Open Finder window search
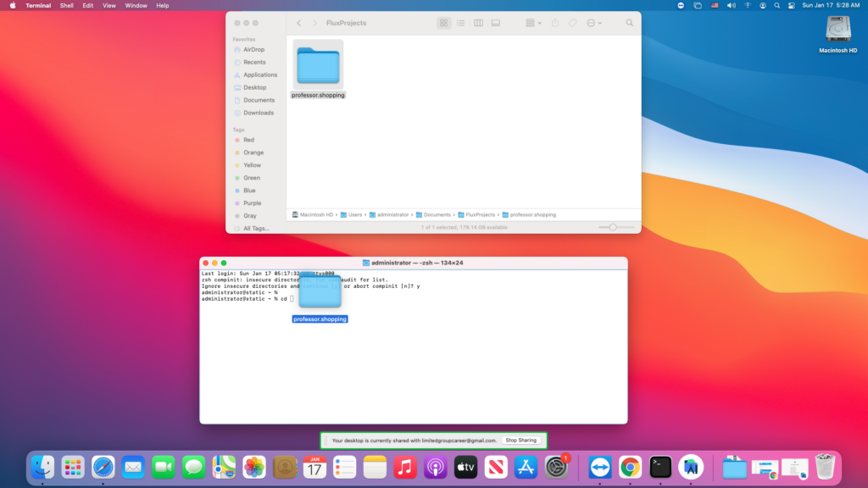Screen dimensions: 868x488 tap(630, 23)
